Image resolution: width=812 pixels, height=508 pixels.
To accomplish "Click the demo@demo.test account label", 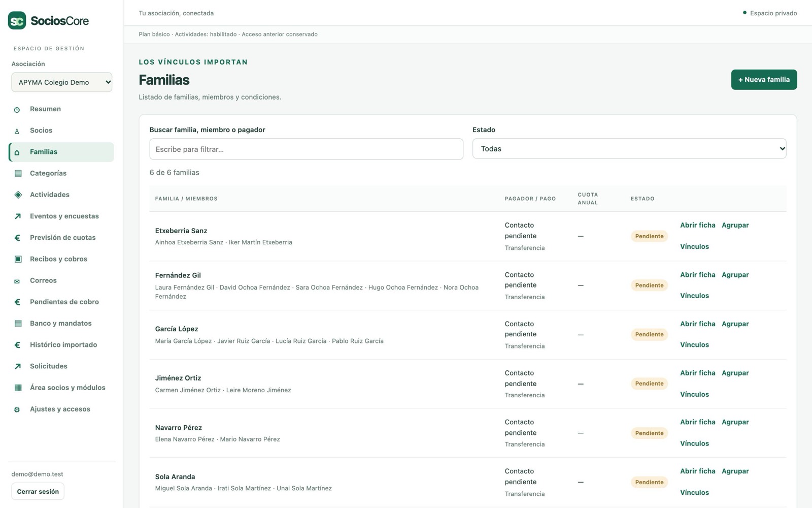I will (x=38, y=474).
